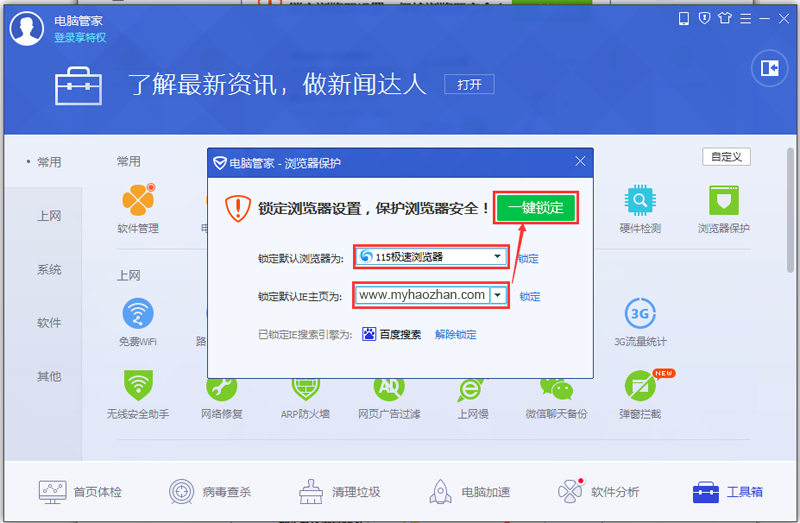This screenshot has height=523, width=800.
Task: Click the 百度搜索 search engine entry
Action: [x=392, y=335]
